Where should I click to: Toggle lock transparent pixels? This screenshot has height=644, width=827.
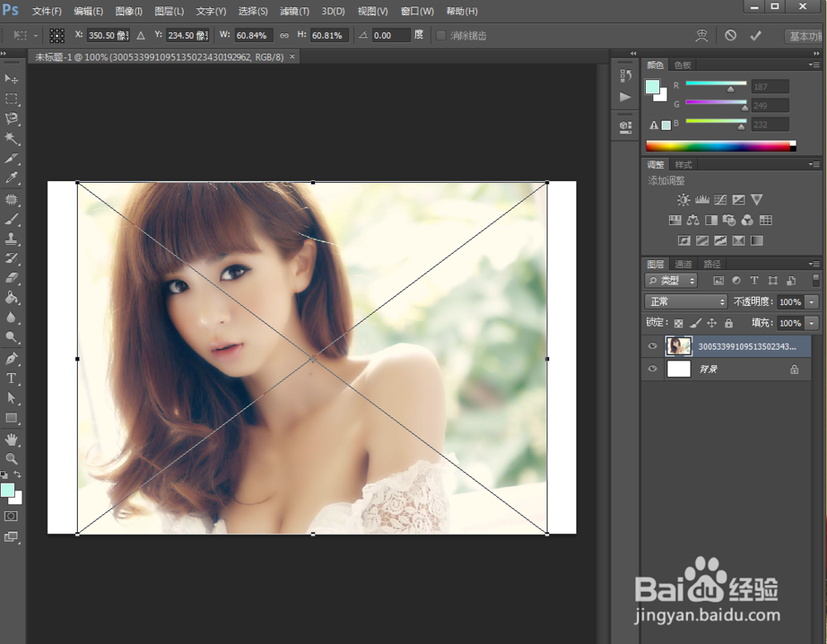(679, 322)
